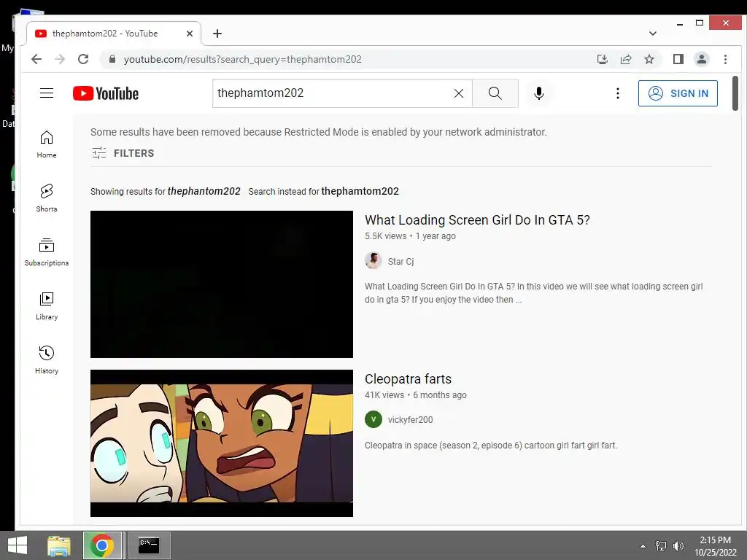The height and width of the screenshot is (560, 747).
Task: Click the magnifier search button
Action: pyautogui.click(x=495, y=93)
